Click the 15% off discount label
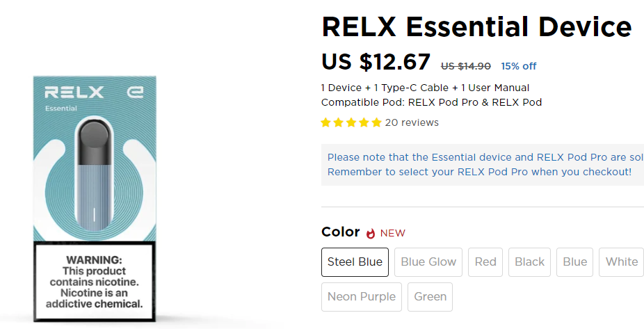The width and height of the screenshot is (644, 329). (518, 66)
